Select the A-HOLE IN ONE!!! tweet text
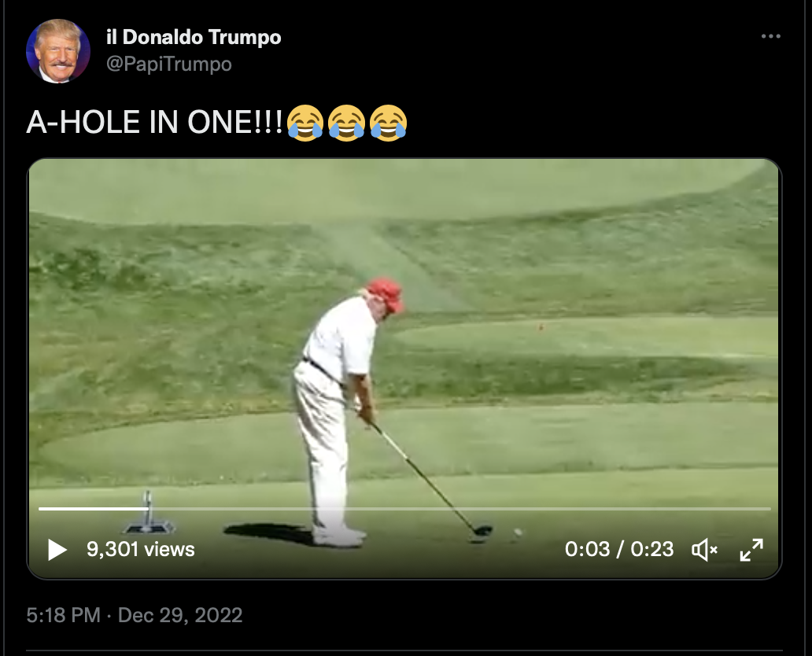This screenshot has height=656, width=812. [x=155, y=123]
